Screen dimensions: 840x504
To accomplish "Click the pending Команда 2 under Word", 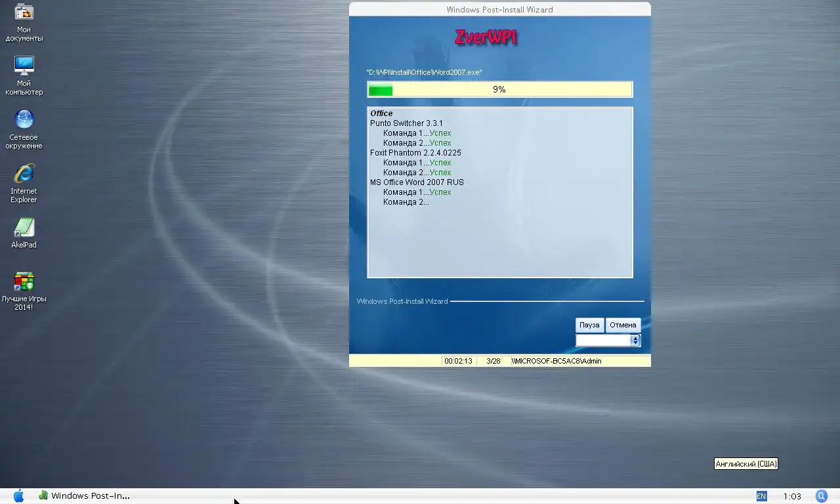I will click(x=406, y=202).
